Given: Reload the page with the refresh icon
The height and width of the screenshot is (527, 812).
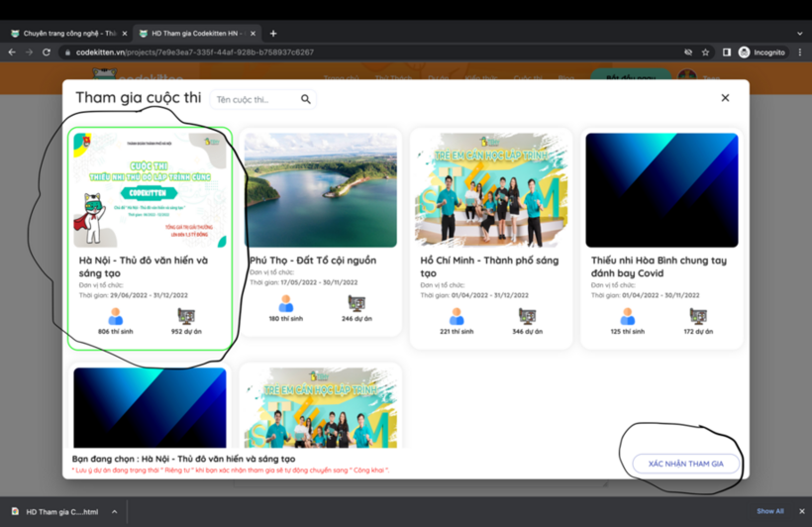Looking at the screenshot, I should (x=47, y=53).
